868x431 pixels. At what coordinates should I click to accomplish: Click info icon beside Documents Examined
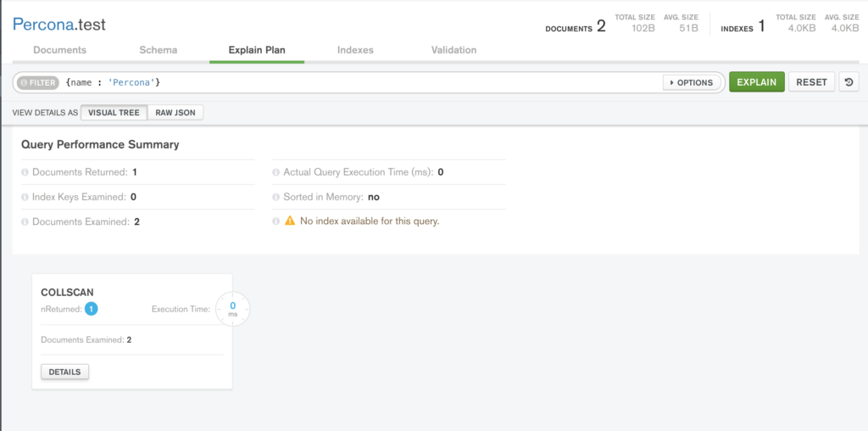(x=25, y=222)
